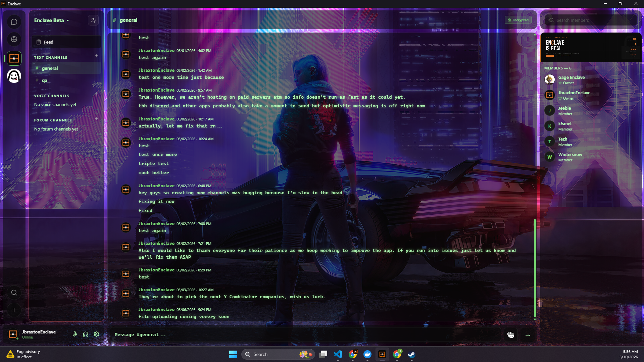644x362 pixels.
Task: Open Visual Studio Code from taskbar
Action: [338, 354]
